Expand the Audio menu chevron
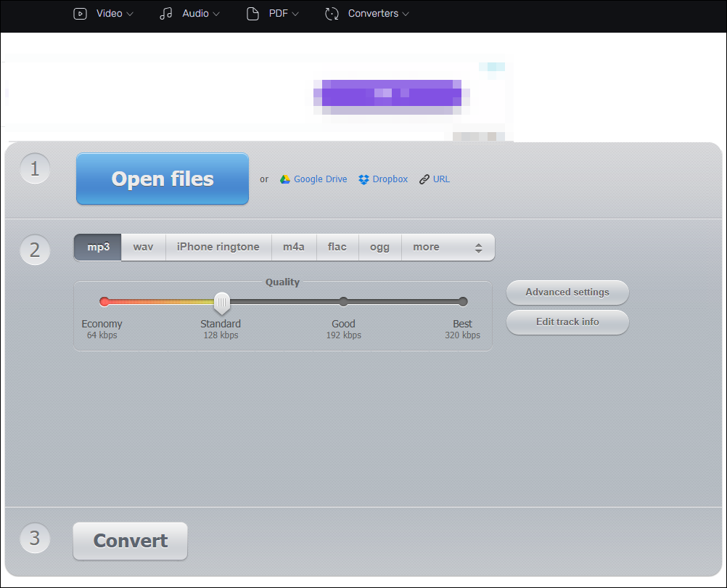The image size is (727, 588). (216, 14)
